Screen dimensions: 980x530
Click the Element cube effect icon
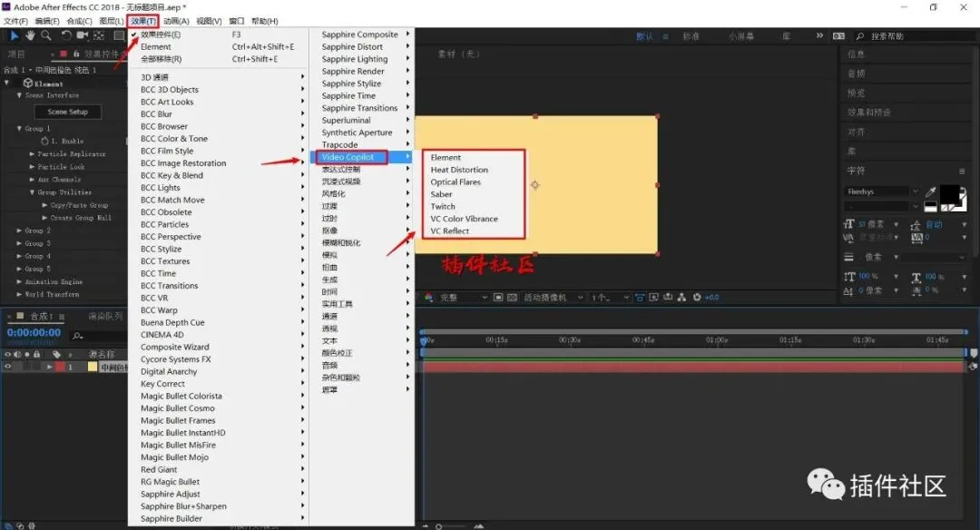tap(27, 83)
